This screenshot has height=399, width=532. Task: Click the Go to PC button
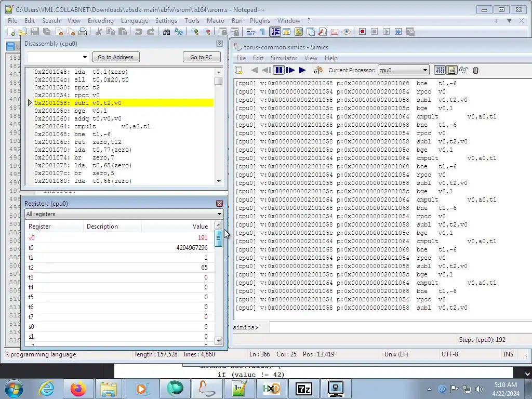(x=201, y=57)
